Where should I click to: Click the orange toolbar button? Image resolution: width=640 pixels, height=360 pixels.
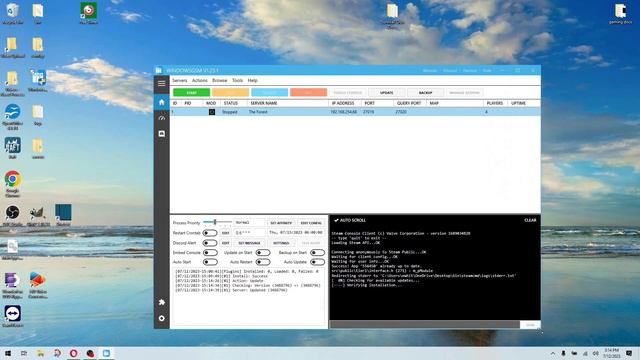coord(231,93)
